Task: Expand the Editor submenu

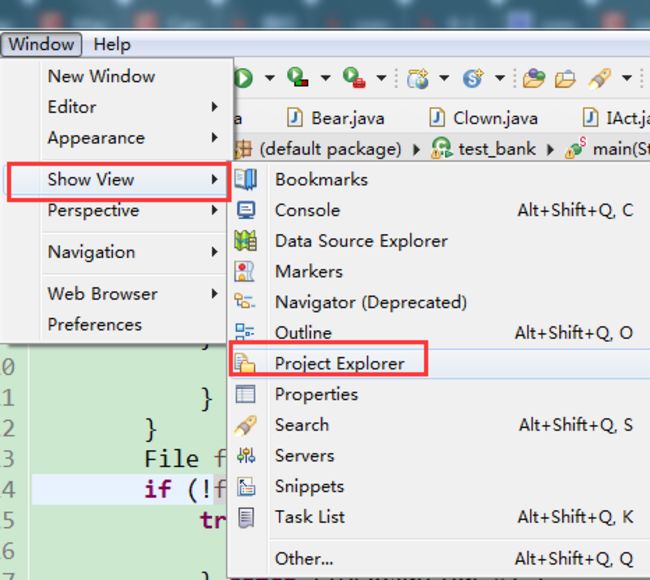Action: 214,107
